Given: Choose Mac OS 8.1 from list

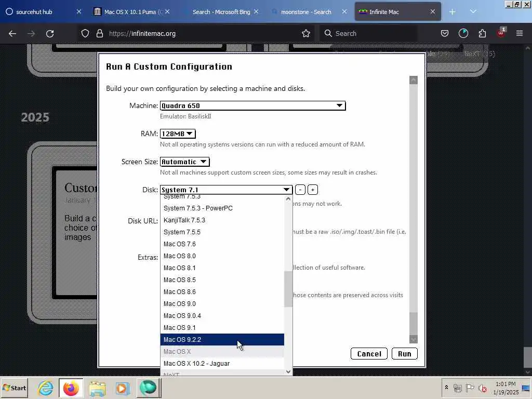Looking at the screenshot, I should (222, 268).
